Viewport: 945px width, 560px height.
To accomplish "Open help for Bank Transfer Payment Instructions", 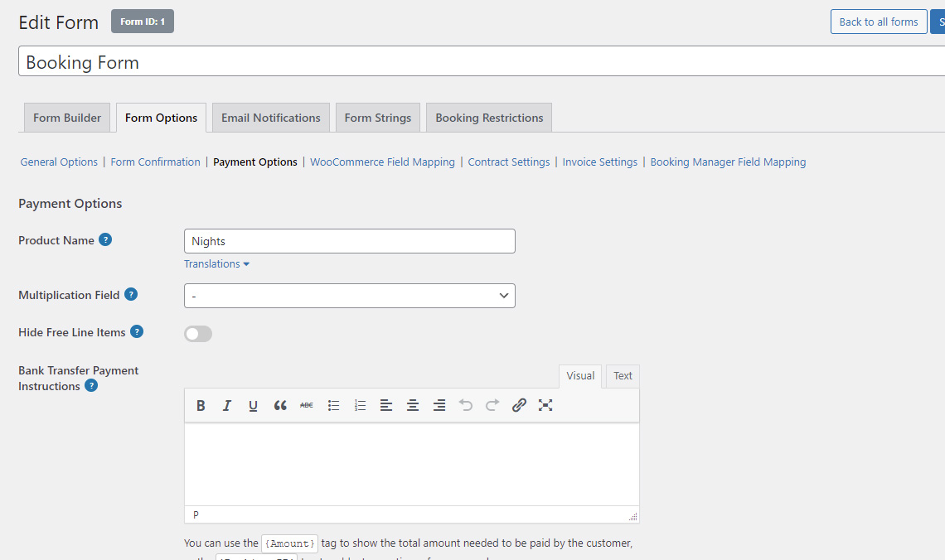I will 91,385.
